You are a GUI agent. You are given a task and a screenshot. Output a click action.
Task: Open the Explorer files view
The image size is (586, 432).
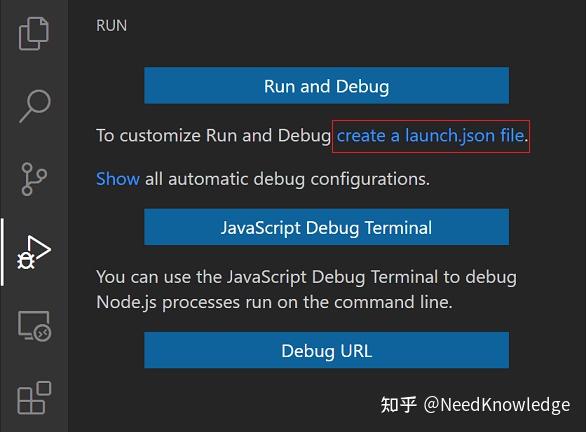pos(34,34)
